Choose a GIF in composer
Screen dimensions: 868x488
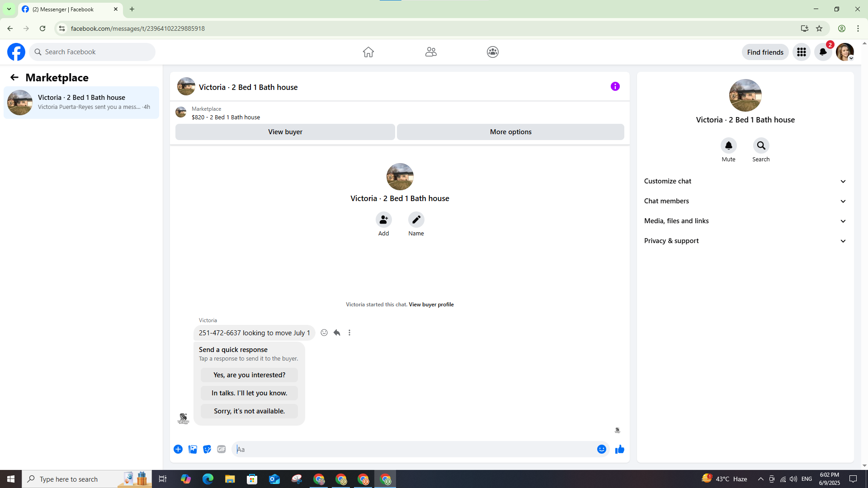[x=222, y=449]
